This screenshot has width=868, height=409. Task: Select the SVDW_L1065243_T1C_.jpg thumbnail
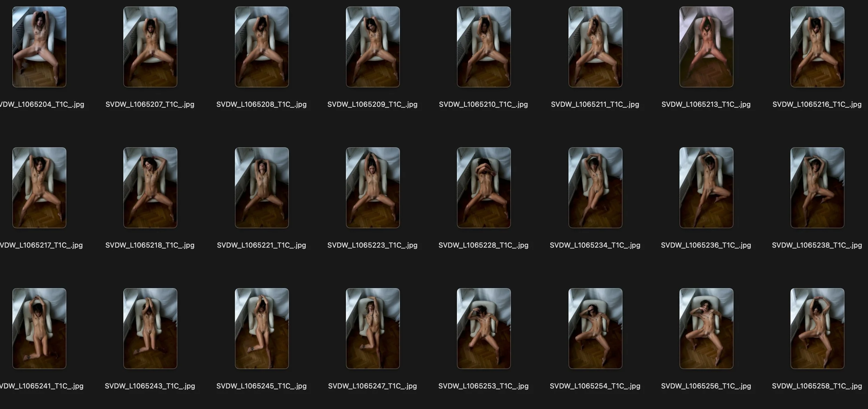[x=150, y=329]
